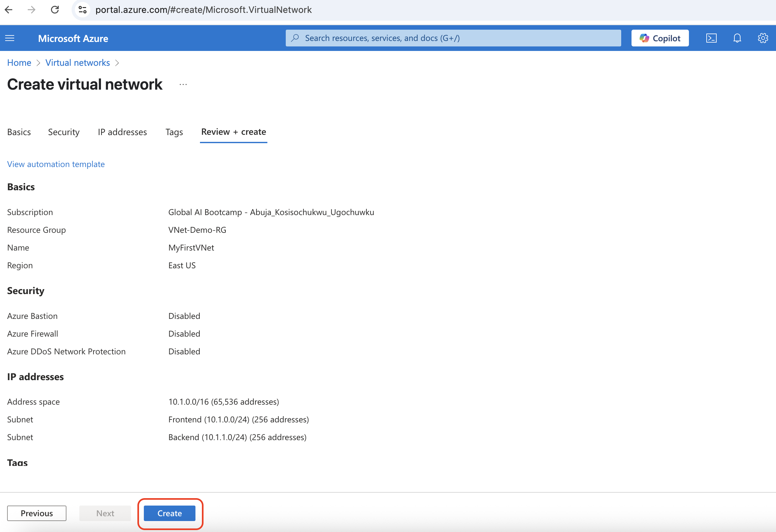Switch to the Security tab

coord(64,132)
